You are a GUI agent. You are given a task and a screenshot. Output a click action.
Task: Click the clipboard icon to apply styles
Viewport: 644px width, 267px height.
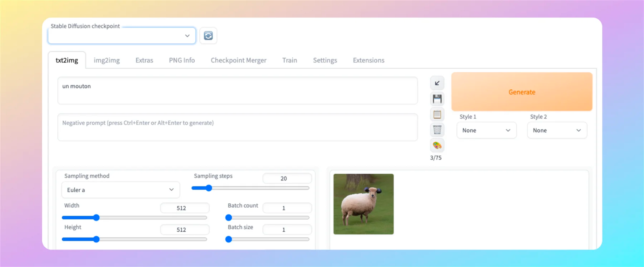tap(437, 115)
